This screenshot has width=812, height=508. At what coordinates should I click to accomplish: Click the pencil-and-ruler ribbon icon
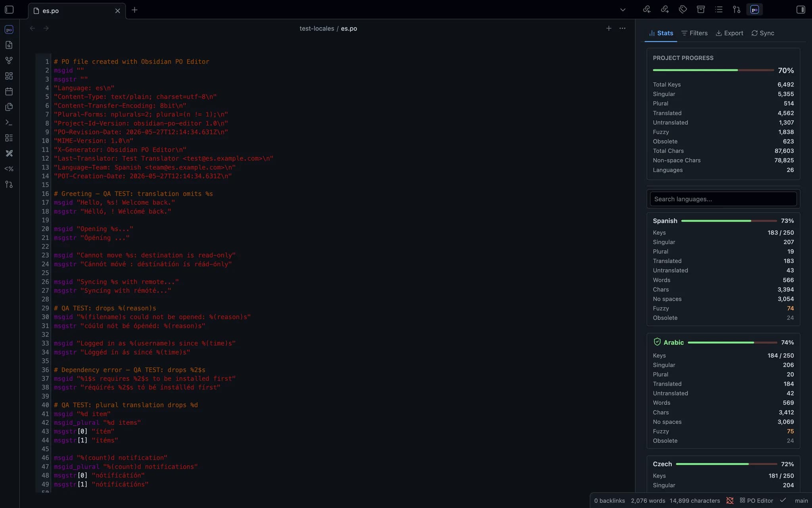tap(9, 153)
